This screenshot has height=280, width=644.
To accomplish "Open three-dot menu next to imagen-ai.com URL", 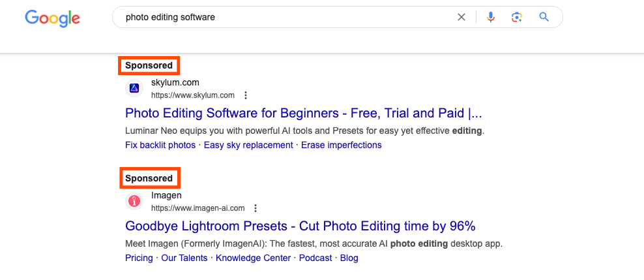I will 256,208.
